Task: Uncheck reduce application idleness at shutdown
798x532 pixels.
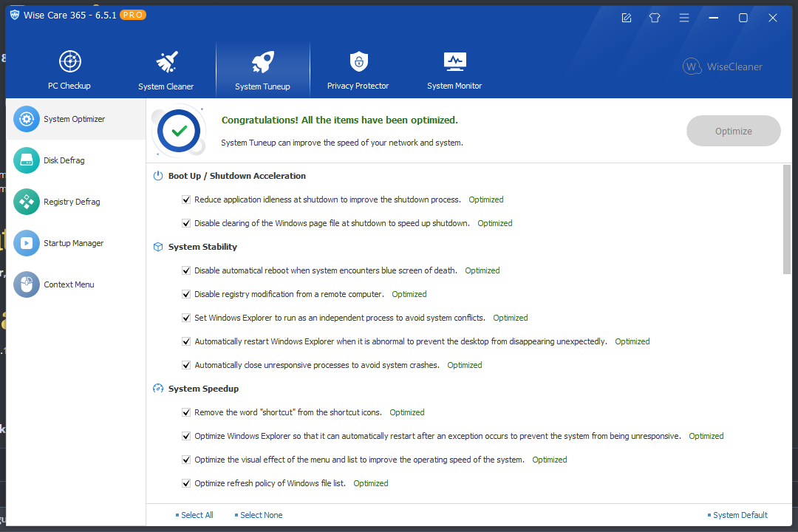Action: click(x=186, y=199)
